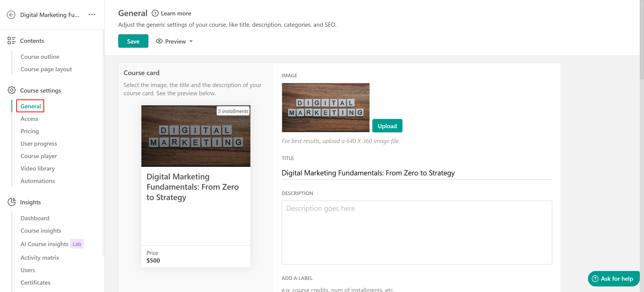Open AI Course insights Lab

pyautogui.click(x=44, y=244)
